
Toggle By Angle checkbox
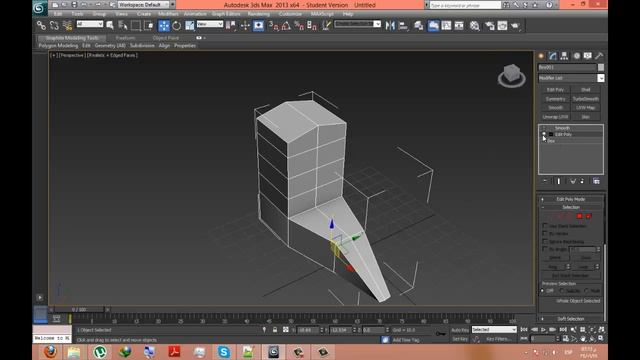coord(545,249)
